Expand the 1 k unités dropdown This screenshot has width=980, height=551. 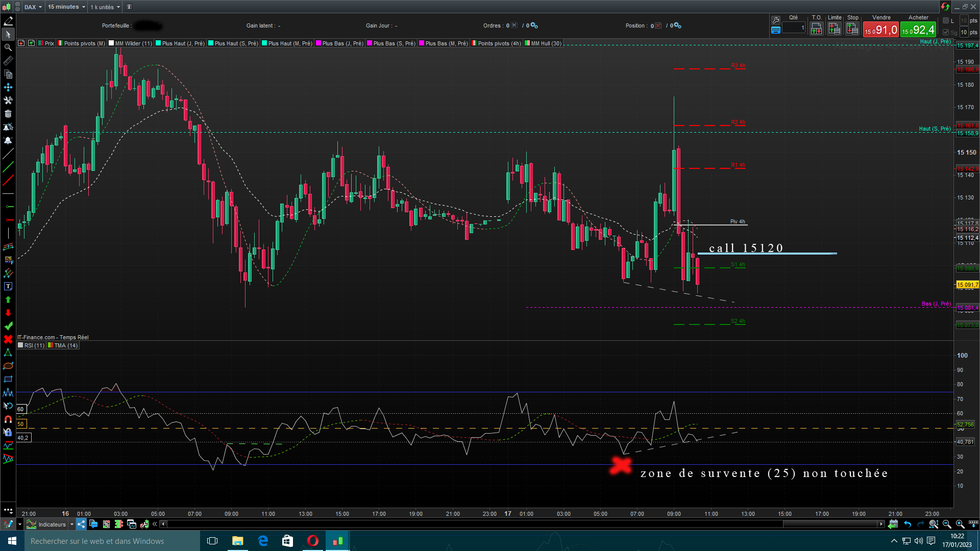105,7
